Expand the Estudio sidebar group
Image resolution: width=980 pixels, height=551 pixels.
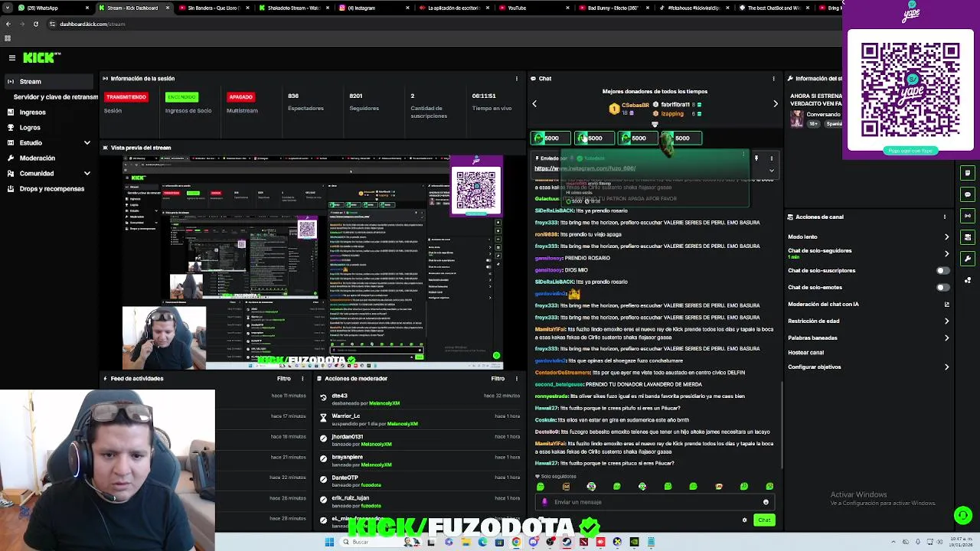(49, 143)
